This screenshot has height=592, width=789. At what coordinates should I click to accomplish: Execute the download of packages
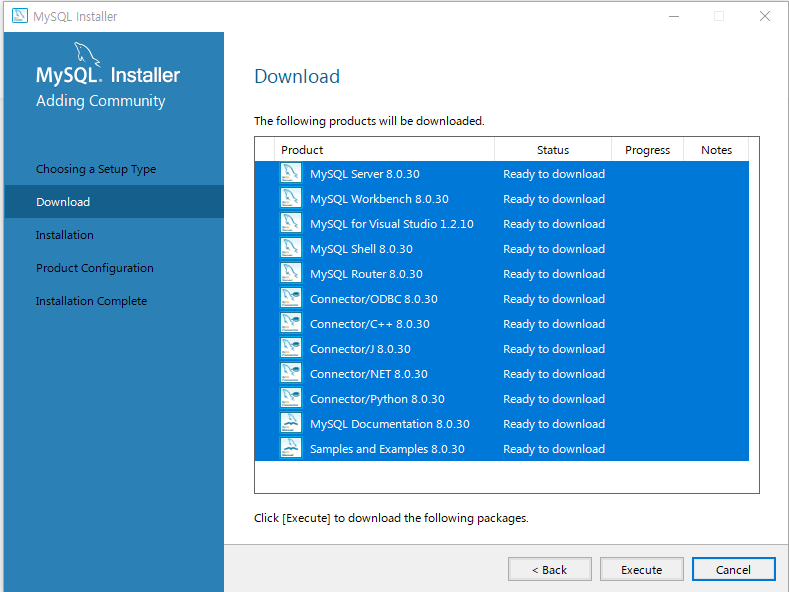(642, 569)
